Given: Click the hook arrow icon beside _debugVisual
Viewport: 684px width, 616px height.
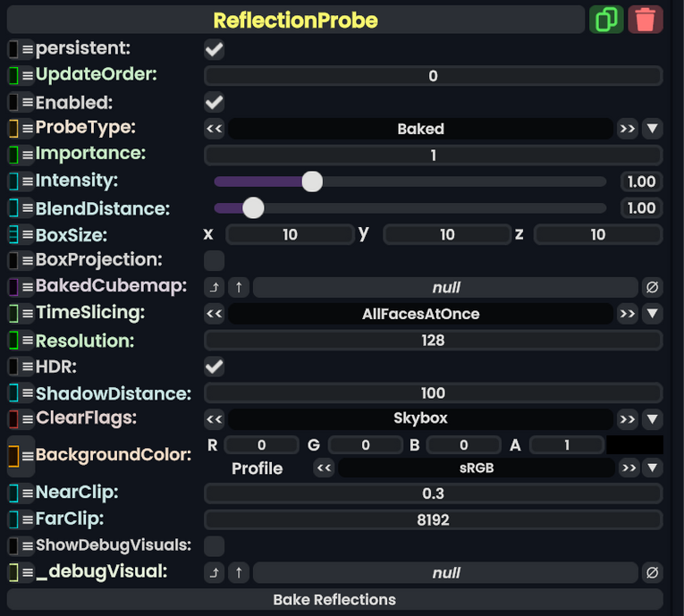Looking at the screenshot, I should (x=215, y=572).
